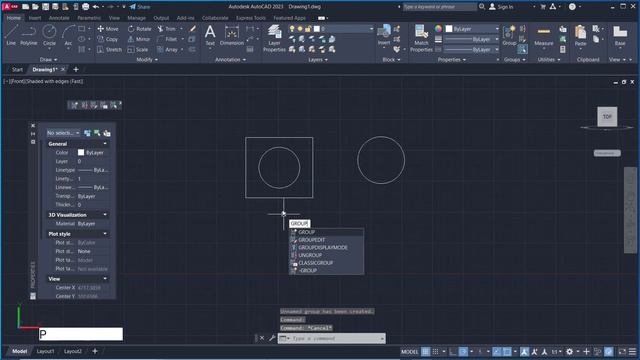Click the Insert block icon

[384, 35]
